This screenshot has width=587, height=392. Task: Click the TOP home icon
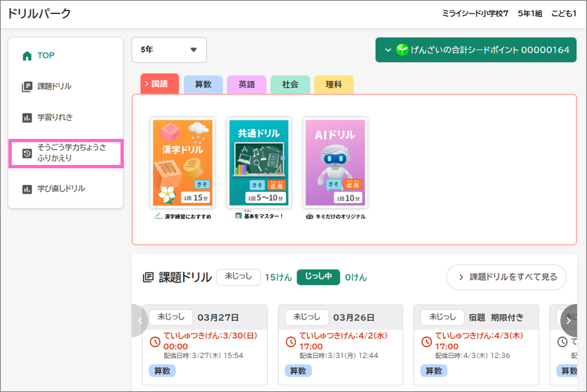pos(27,56)
